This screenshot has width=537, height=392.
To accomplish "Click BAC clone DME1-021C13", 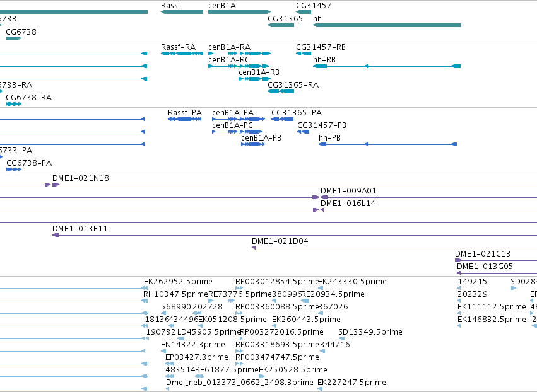I will (x=496, y=261).
